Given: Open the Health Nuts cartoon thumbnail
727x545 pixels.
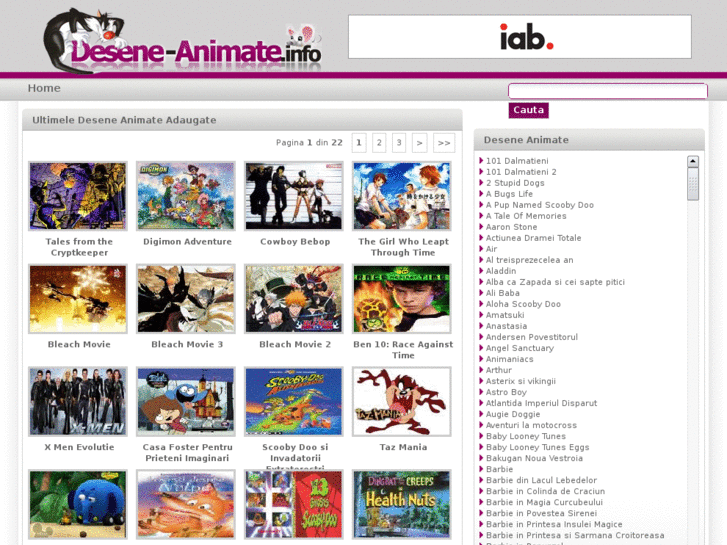Looking at the screenshot, I should click(402, 505).
